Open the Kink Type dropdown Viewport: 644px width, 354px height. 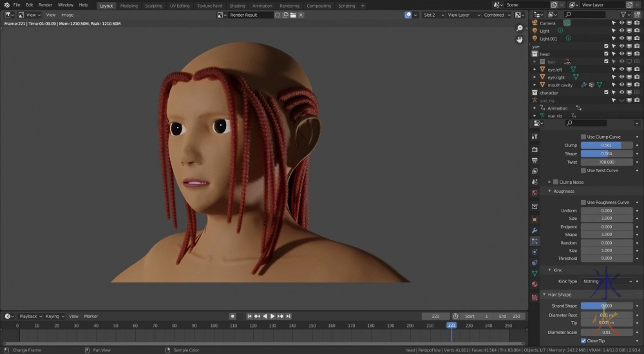pyautogui.click(x=607, y=282)
